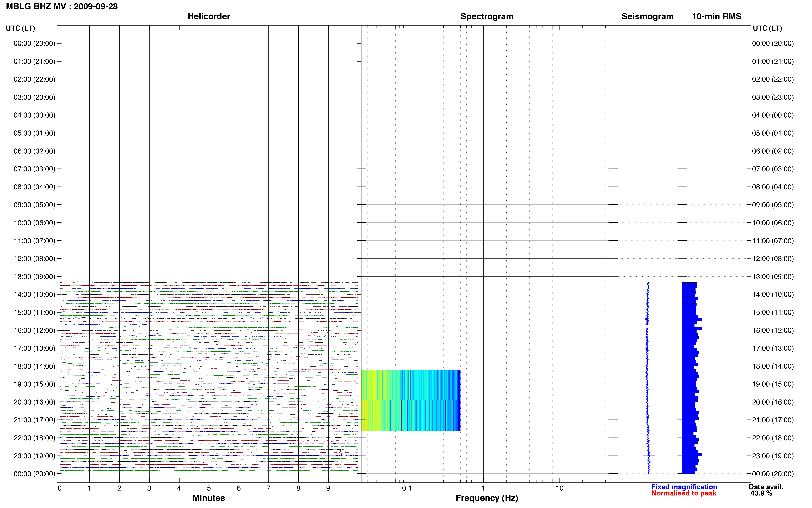Click the 'Seismogram' panel heading
Image resolution: width=812 pixels, height=508 pixels.
pyautogui.click(x=647, y=16)
